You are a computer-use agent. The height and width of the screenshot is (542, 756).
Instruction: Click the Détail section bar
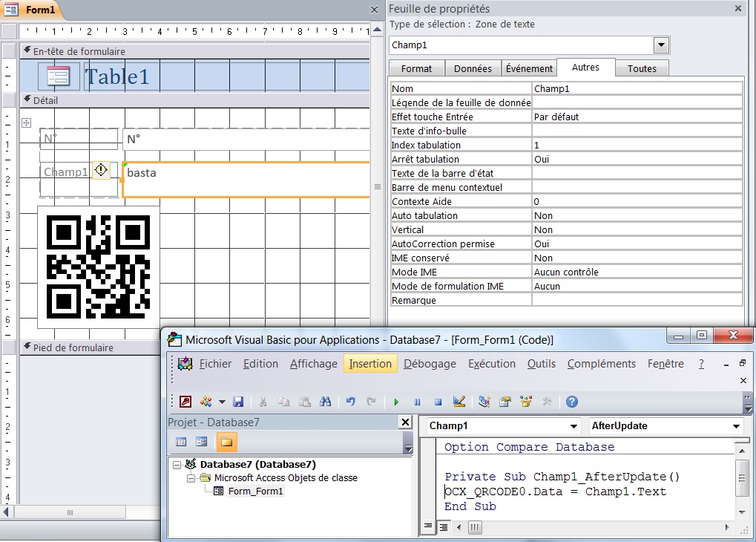(x=195, y=100)
